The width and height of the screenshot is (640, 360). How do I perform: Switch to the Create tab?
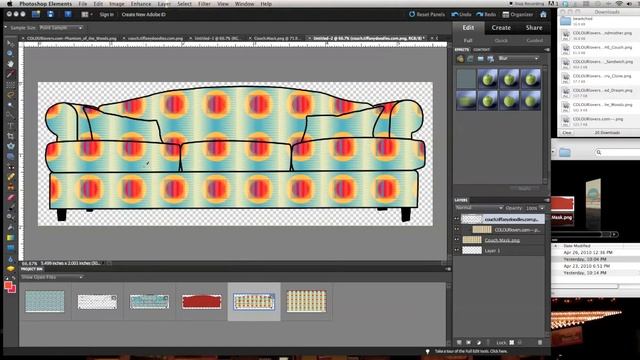[501, 28]
